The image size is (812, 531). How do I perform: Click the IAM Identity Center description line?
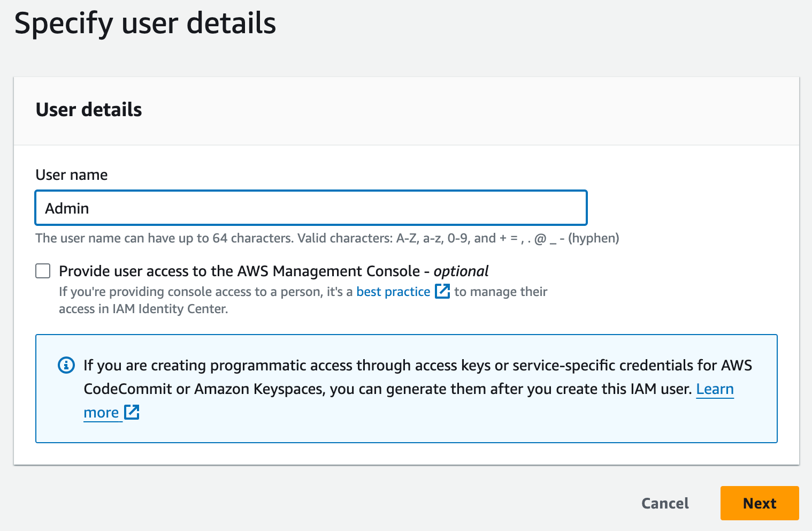coord(143,309)
